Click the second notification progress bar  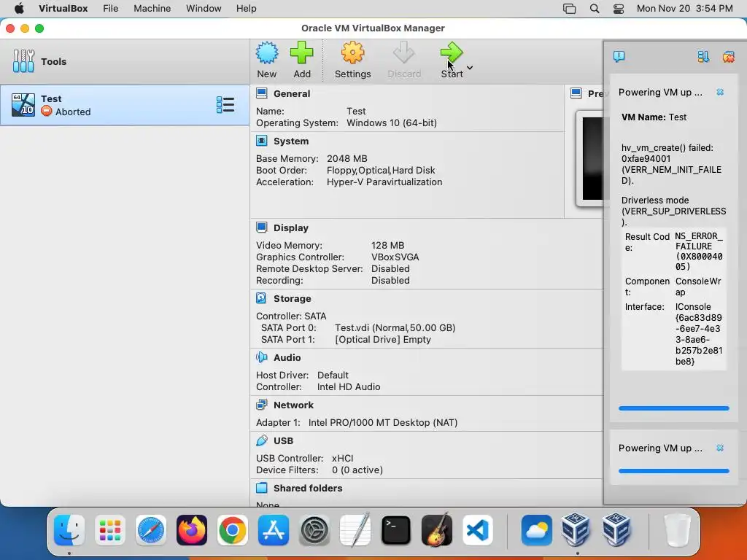click(x=673, y=471)
